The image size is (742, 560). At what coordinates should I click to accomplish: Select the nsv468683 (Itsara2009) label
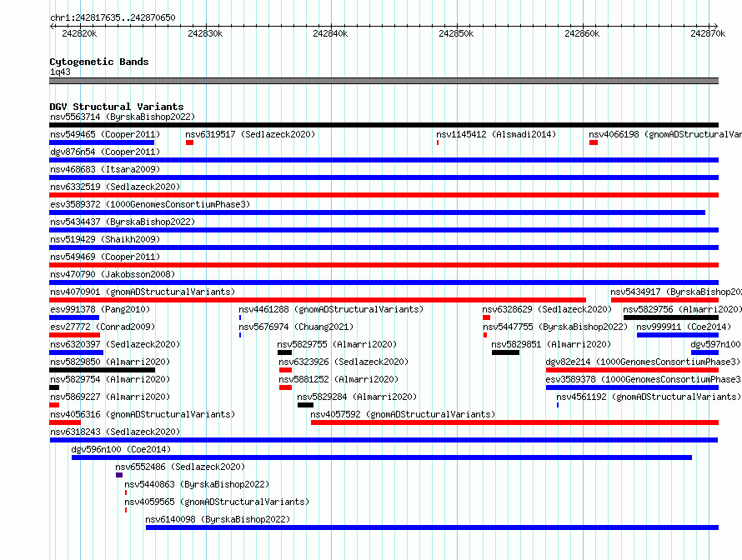click(x=105, y=169)
